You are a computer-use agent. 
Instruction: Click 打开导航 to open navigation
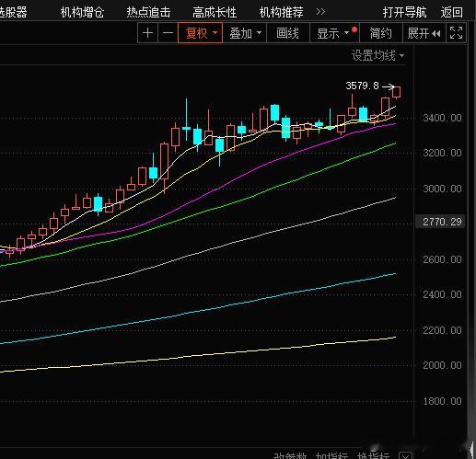(404, 12)
